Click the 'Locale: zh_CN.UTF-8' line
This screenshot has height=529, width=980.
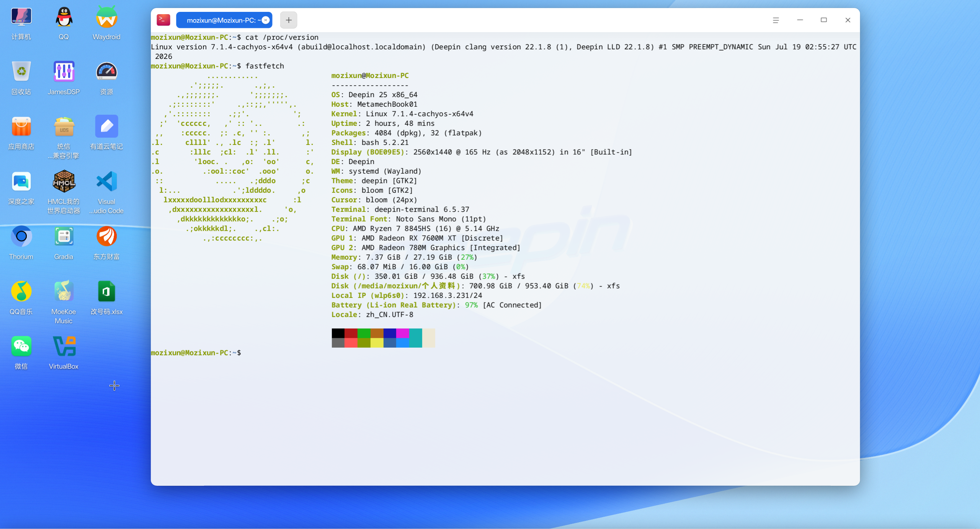point(372,314)
